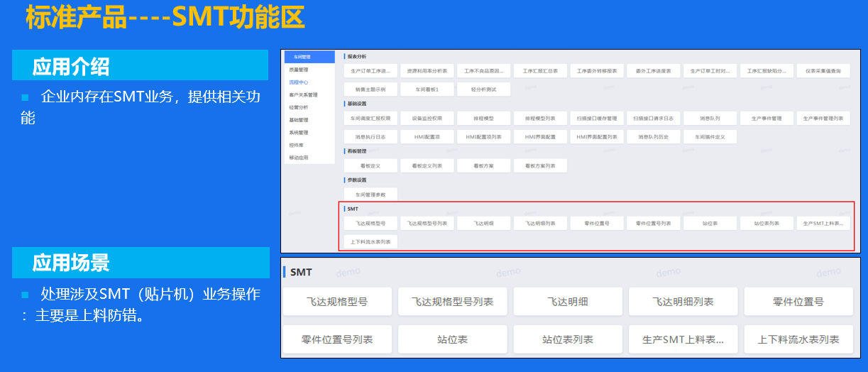Open 消息队列 under 基础设置
This screenshot has width=868, height=372.
(710, 118)
